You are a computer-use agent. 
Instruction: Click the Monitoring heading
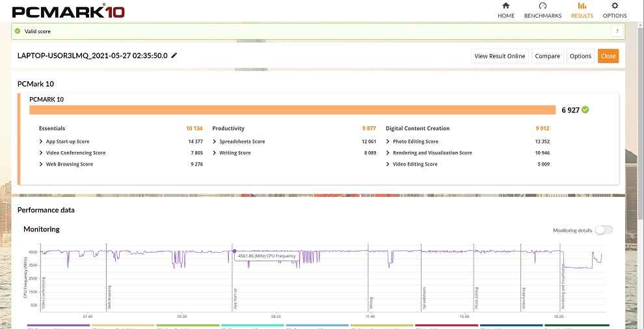click(x=42, y=229)
